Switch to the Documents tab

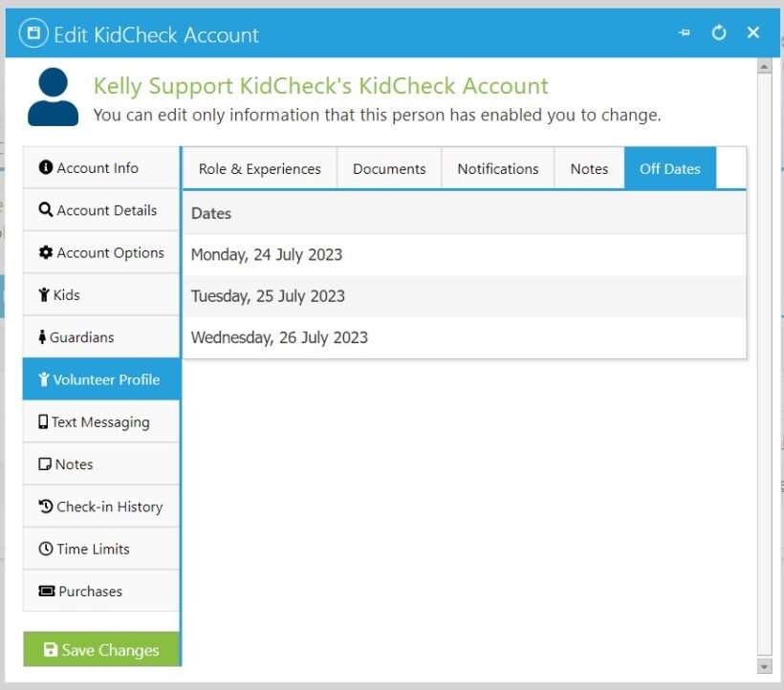tap(388, 168)
